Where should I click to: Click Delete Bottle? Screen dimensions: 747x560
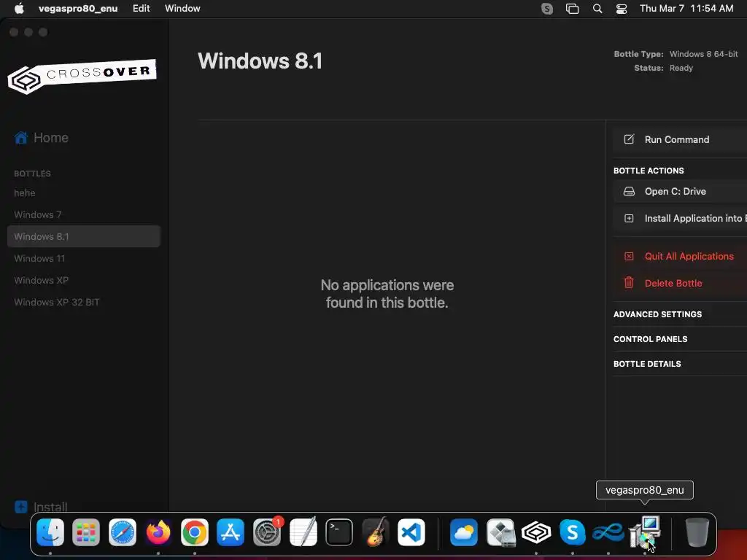point(680,283)
